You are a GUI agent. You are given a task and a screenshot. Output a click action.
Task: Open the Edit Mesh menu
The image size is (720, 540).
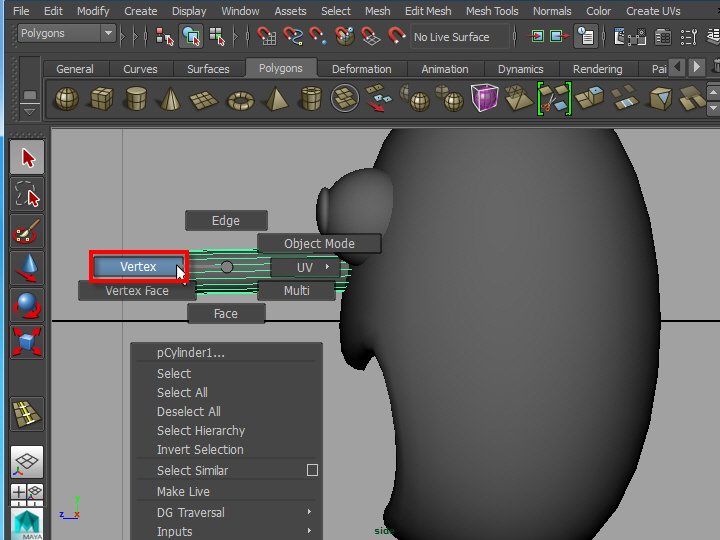427,11
